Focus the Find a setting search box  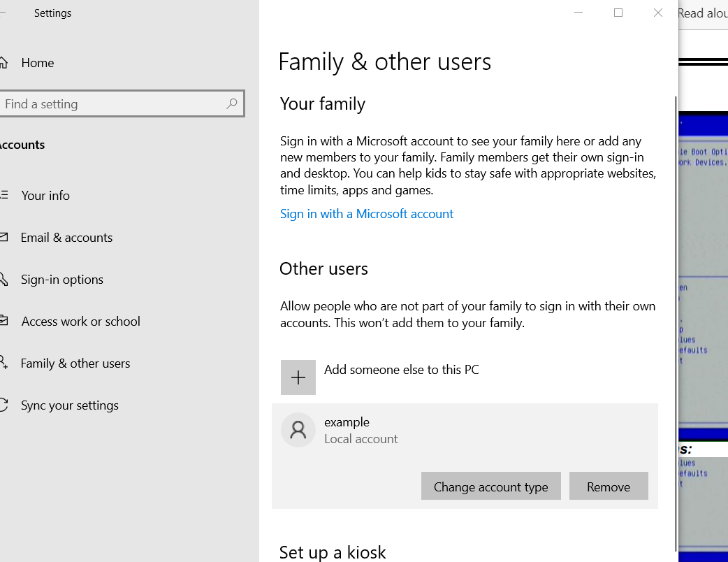(x=122, y=103)
